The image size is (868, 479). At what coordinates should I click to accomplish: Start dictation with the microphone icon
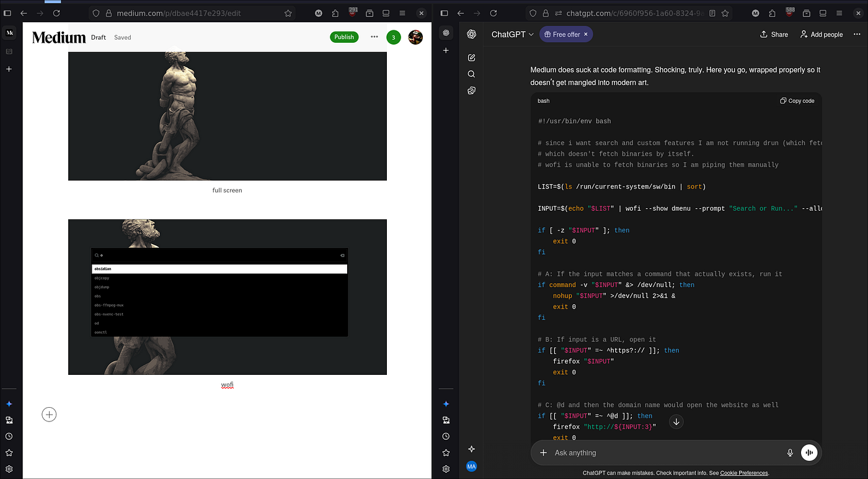pyautogui.click(x=790, y=453)
